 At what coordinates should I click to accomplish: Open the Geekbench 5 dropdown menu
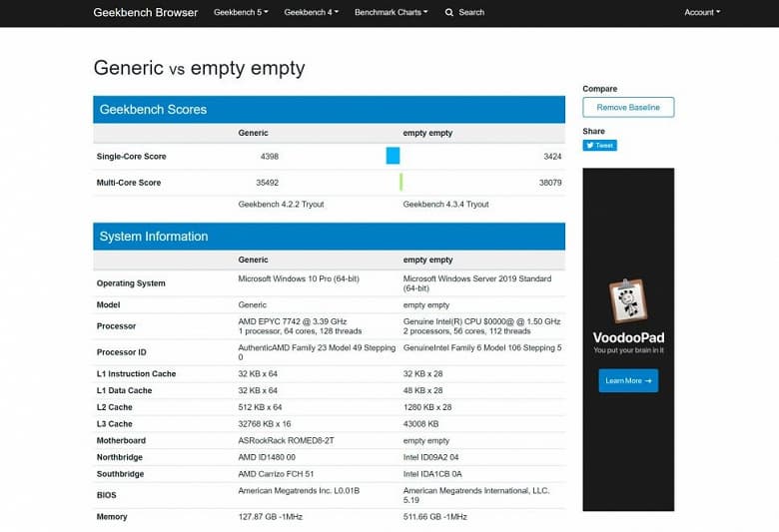(241, 13)
